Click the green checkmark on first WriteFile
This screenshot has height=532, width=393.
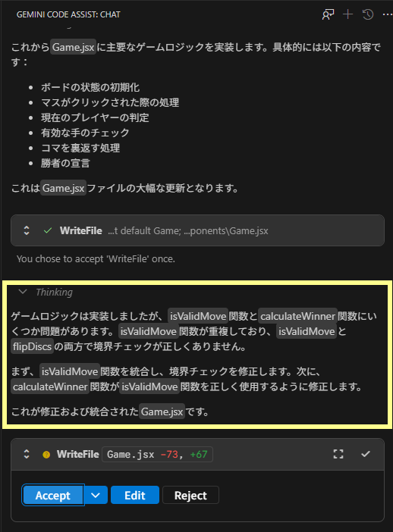click(48, 230)
